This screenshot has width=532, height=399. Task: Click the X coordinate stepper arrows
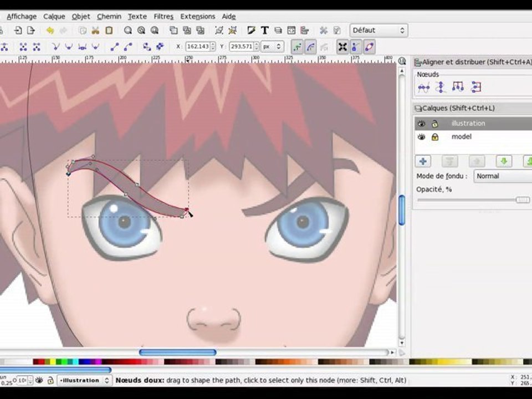pos(213,47)
